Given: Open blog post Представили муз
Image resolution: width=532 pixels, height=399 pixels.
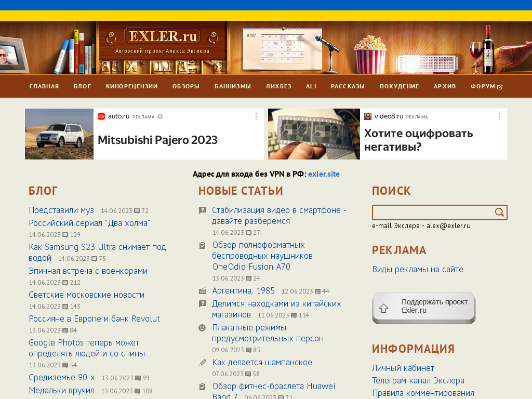Looking at the screenshot, I should (x=61, y=210).
